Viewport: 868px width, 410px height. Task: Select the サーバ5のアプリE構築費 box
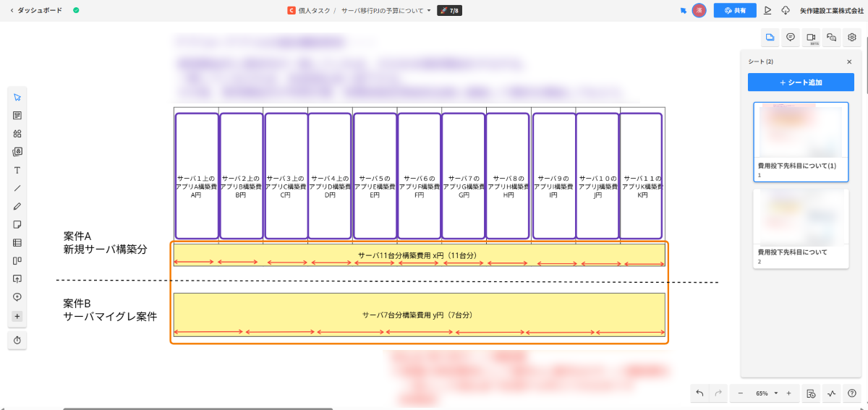(x=375, y=176)
